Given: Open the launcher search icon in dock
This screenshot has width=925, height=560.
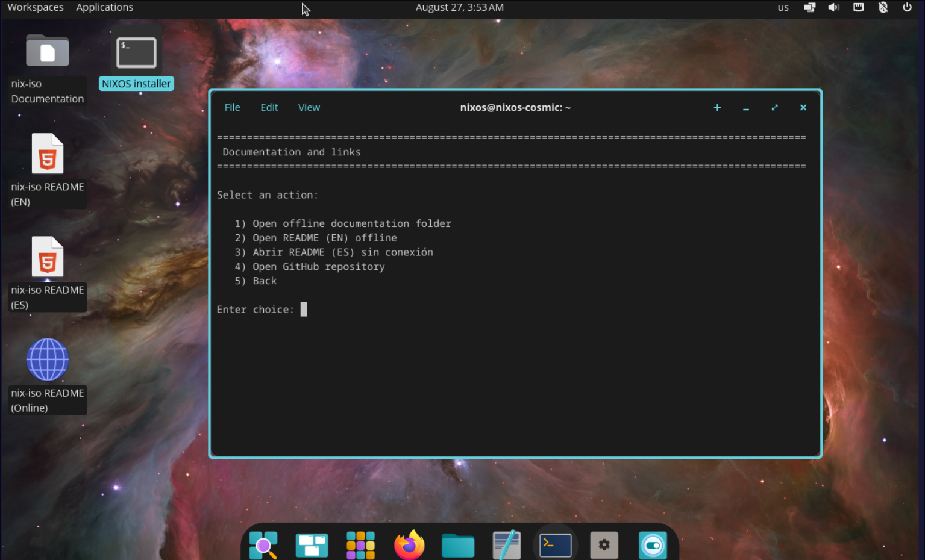Looking at the screenshot, I should pyautogui.click(x=263, y=545).
